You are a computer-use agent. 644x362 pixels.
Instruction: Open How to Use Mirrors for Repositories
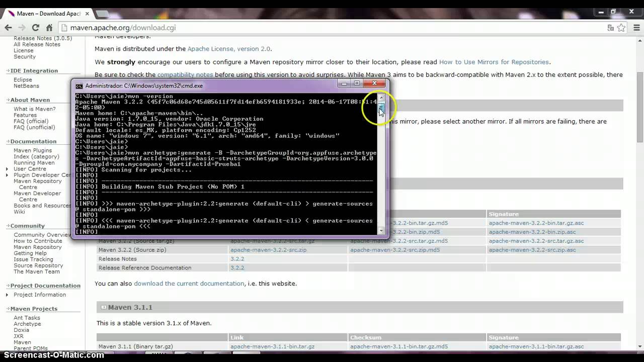[x=494, y=62]
